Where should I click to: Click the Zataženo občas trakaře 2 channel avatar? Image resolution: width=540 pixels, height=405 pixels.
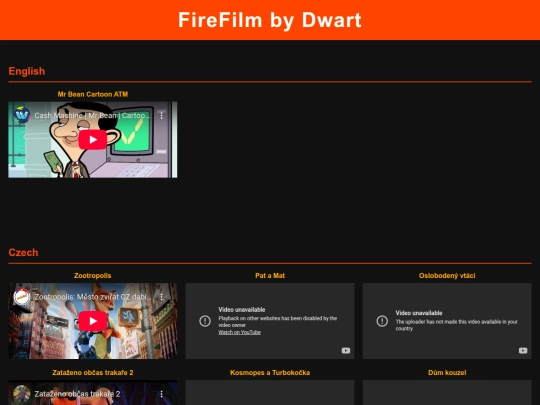pyautogui.click(x=22, y=394)
